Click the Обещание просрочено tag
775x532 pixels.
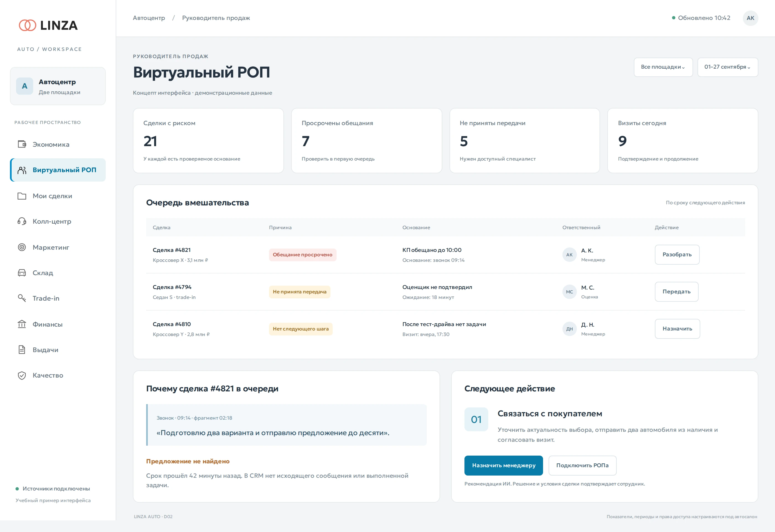(x=303, y=255)
